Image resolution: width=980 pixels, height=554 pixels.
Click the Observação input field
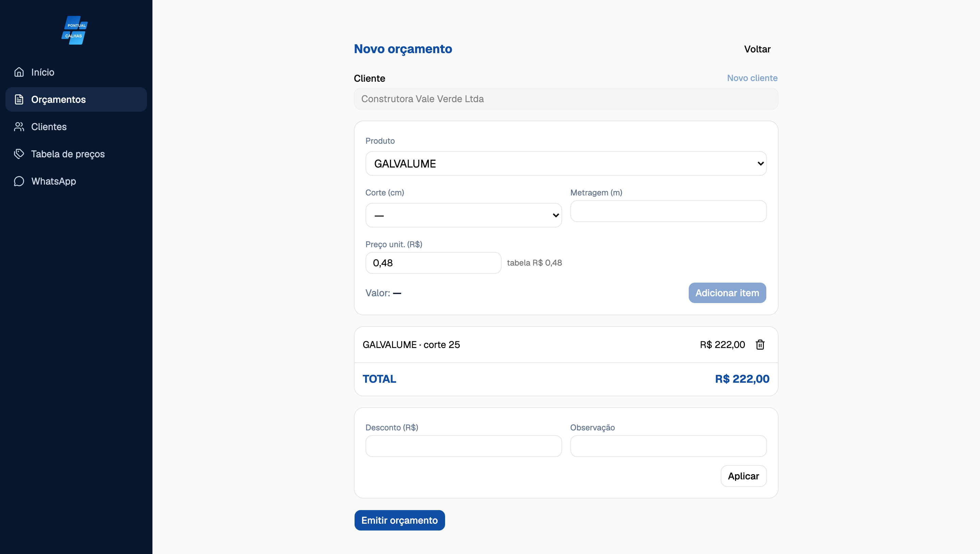click(668, 446)
